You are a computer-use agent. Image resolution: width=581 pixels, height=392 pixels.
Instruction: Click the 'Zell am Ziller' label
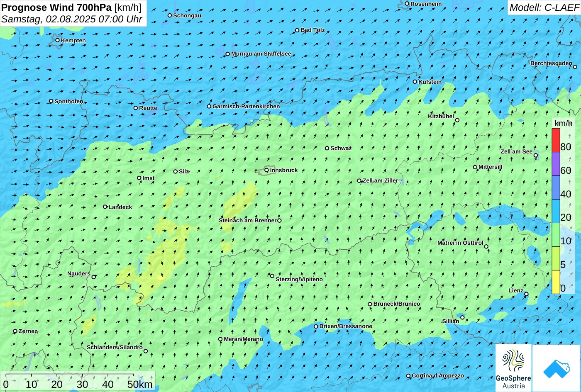click(380, 180)
